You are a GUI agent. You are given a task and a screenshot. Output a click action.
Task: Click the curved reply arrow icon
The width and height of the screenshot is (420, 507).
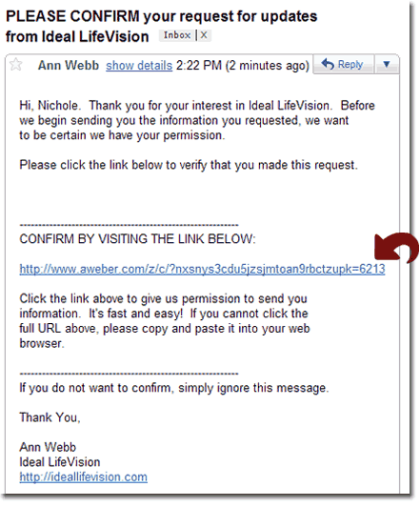pyautogui.click(x=328, y=64)
